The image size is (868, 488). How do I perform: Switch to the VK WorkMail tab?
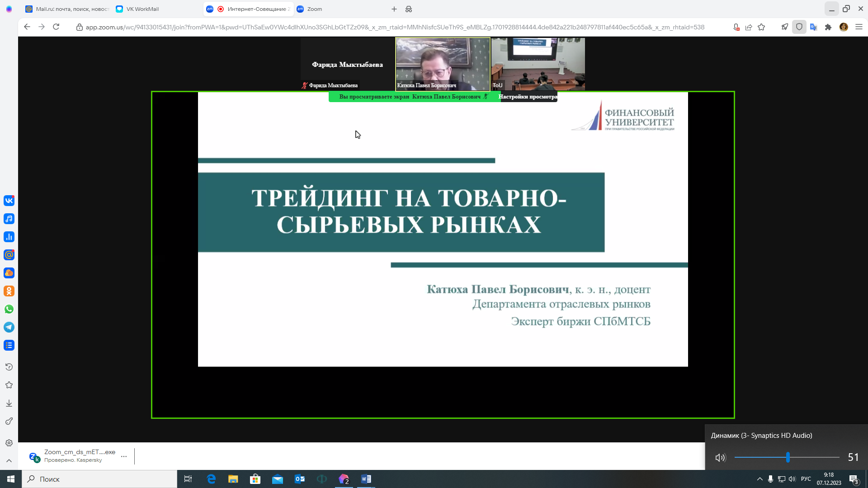pos(137,9)
